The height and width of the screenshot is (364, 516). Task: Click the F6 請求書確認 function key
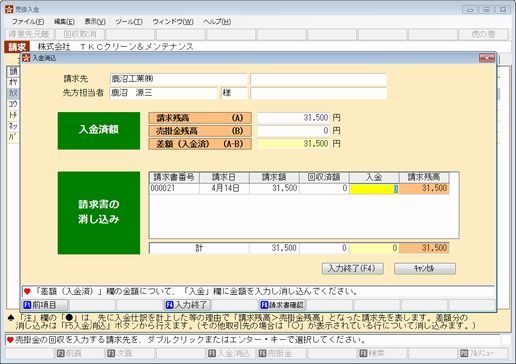pos(282,305)
